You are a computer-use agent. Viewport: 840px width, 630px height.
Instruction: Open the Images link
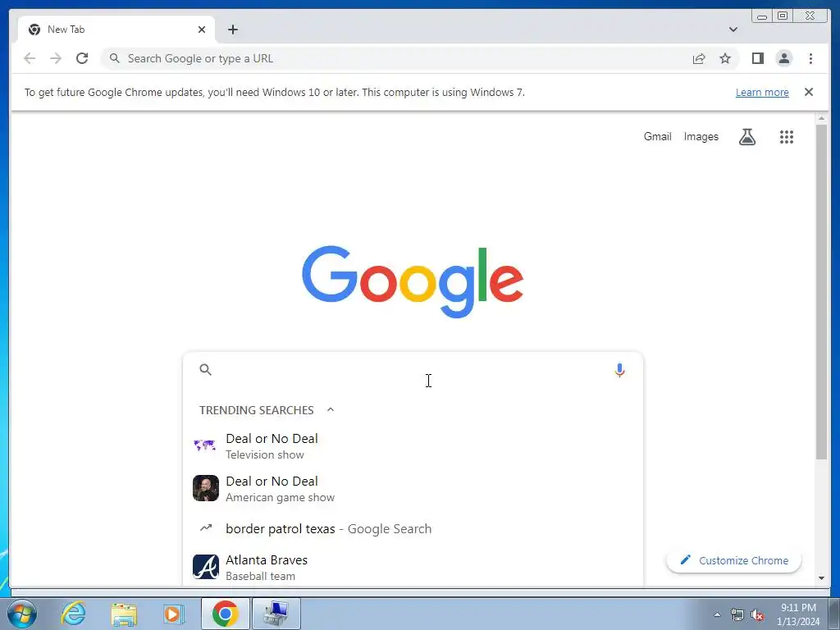pyautogui.click(x=701, y=137)
